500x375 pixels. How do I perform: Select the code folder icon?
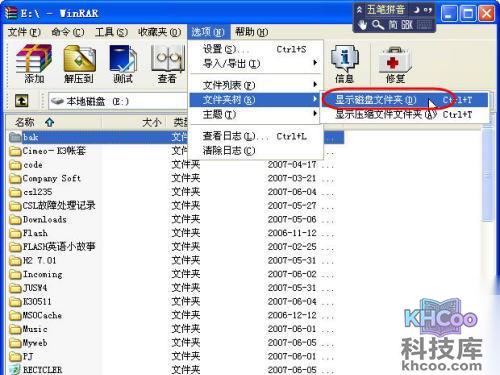[x=15, y=165]
